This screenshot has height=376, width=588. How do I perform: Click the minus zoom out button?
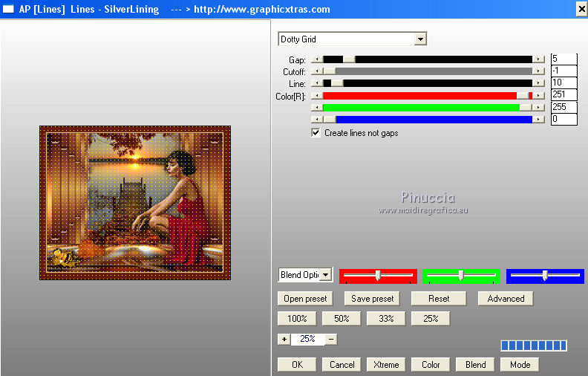click(331, 340)
